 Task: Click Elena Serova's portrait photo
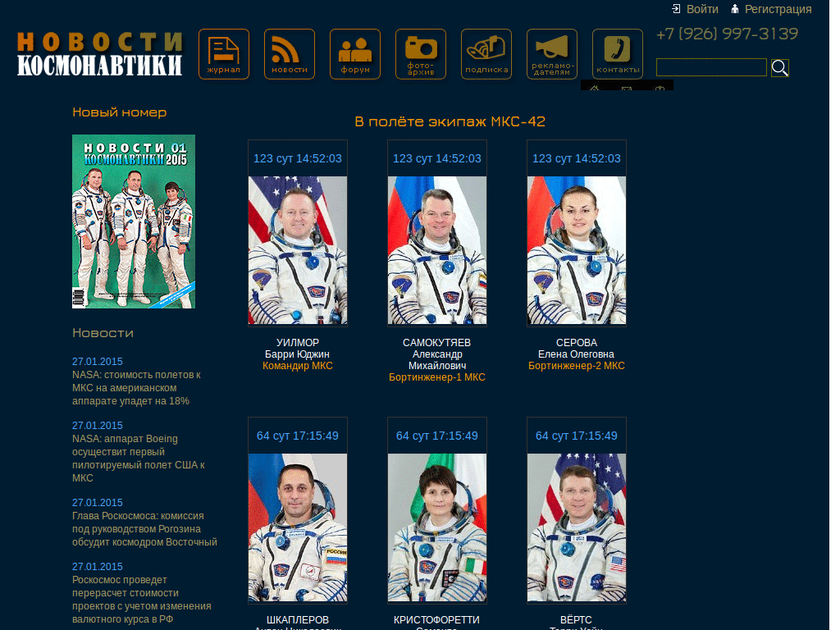[x=576, y=250]
